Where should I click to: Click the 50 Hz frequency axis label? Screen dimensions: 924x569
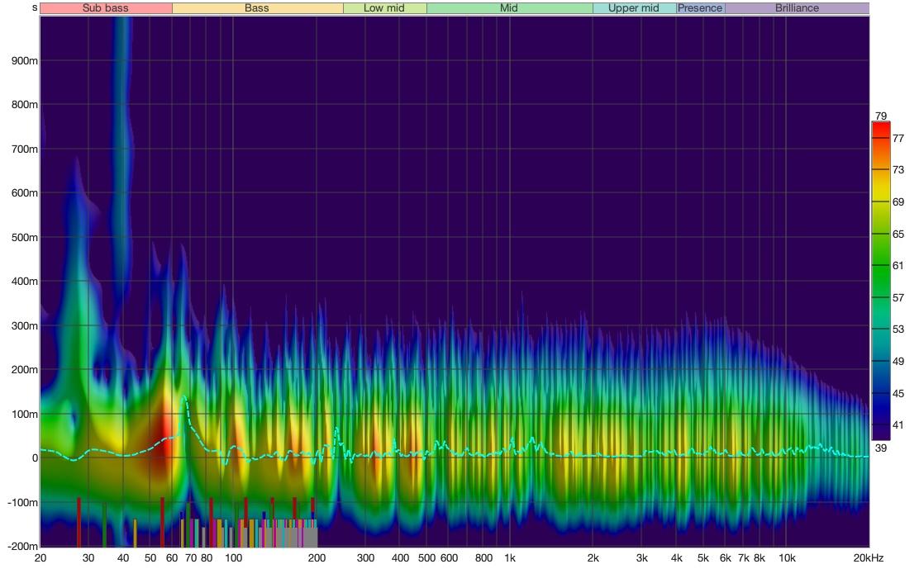click(150, 557)
